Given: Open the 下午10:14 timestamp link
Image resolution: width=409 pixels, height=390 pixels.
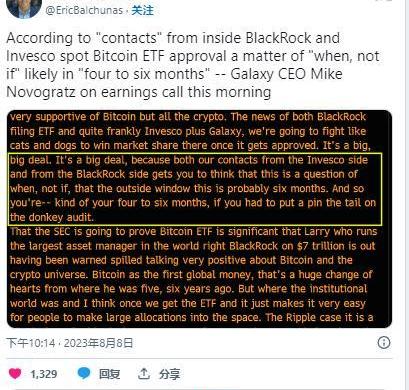Looking at the screenshot, I should pyautogui.click(x=31, y=343).
